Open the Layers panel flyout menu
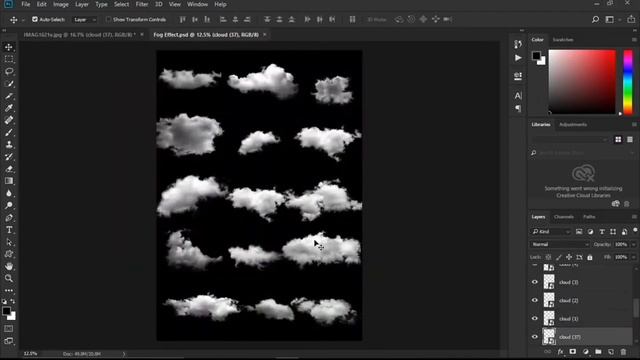 (634, 217)
